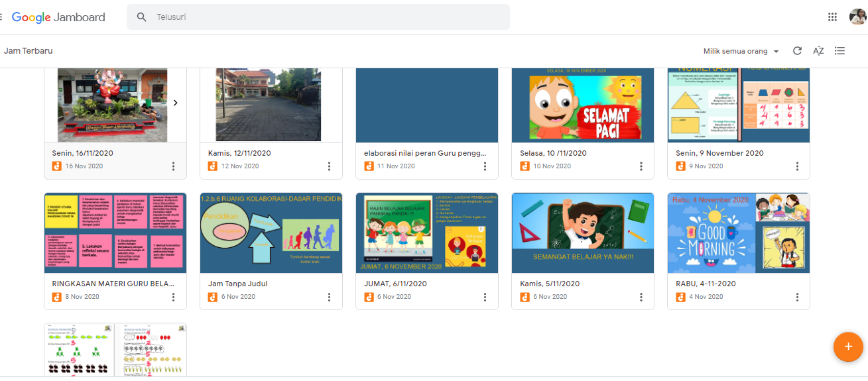Click the date 8 Nov 2020
This screenshot has height=381, width=868.
click(82, 297)
